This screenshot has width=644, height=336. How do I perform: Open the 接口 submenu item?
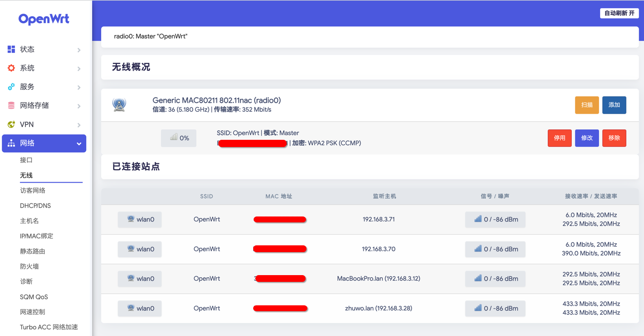click(26, 160)
